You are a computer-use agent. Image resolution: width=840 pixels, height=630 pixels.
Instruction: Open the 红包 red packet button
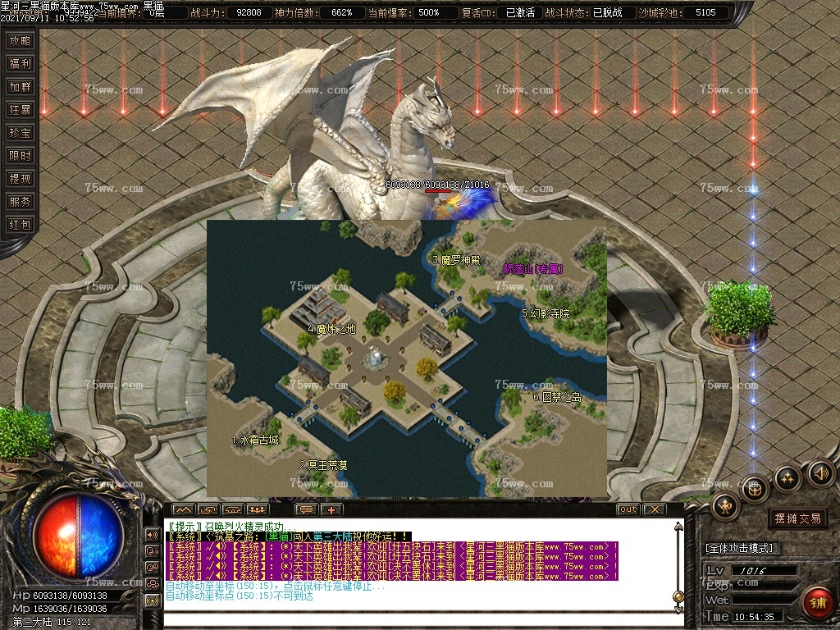point(21,225)
